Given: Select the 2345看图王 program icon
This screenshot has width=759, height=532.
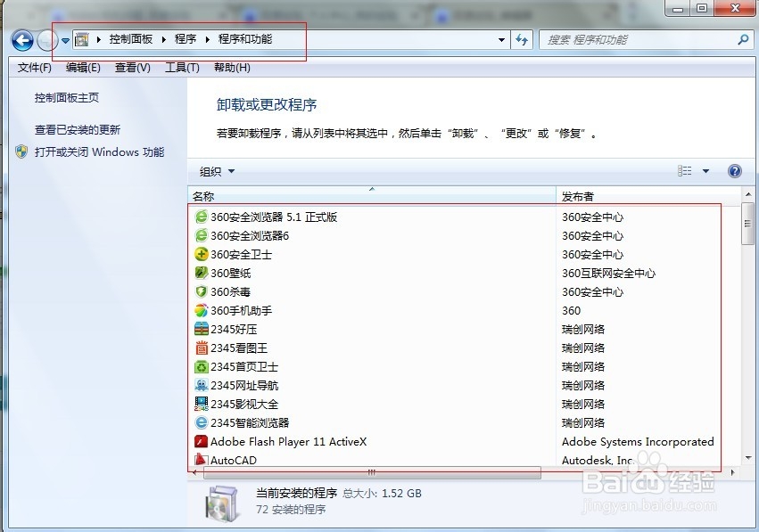Looking at the screenshot, I should point(202,348).
